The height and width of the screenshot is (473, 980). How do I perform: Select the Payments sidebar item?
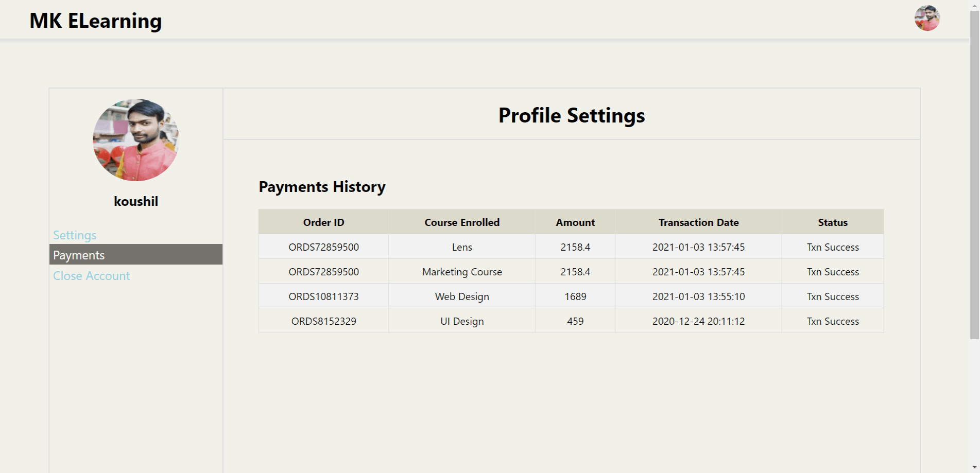click(136, 255)
